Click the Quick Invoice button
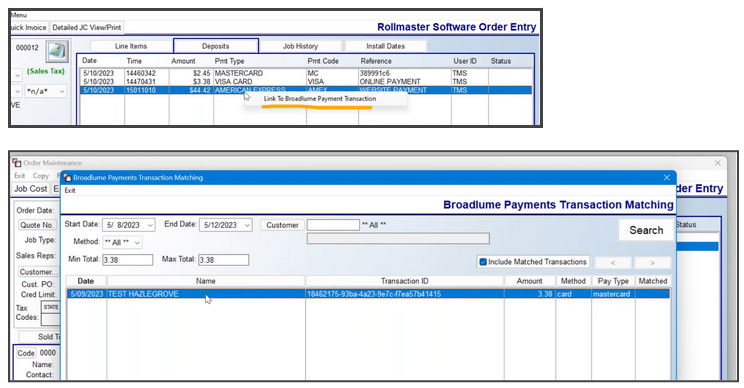The width and height of the screenshot is (744, 388). click(x=29, y=28)
